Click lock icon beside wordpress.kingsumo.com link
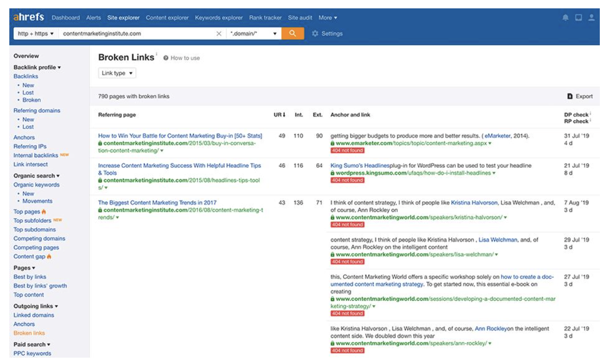Viewport: 616px width, 364px height. coord(333,173)
